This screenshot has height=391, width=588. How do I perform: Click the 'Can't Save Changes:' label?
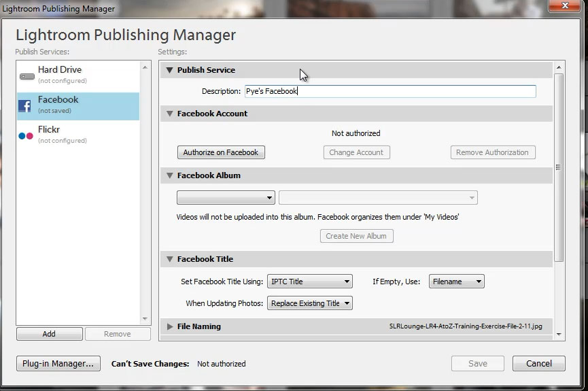[150, 364]
